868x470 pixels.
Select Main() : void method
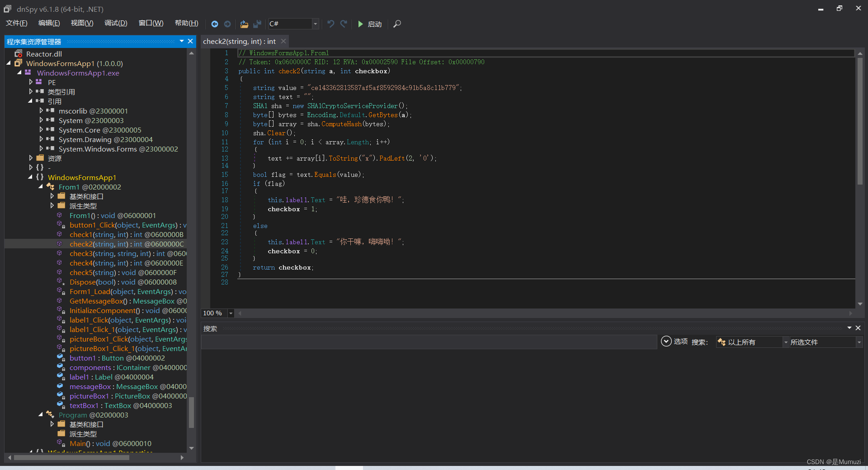[x=110, y=443]
